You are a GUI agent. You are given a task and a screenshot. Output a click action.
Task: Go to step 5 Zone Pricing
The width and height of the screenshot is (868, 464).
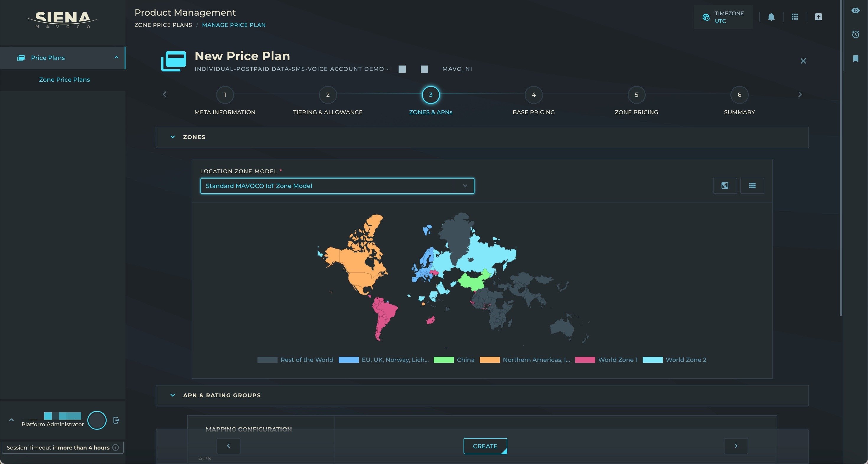pos(636,95)
